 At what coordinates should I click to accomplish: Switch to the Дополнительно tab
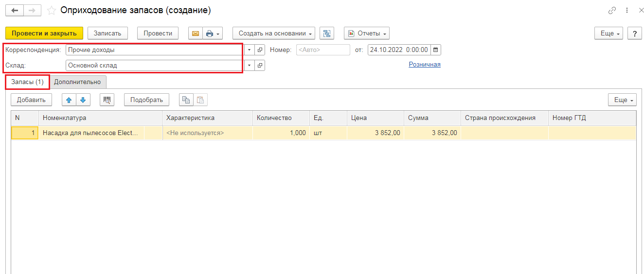tap(77, 82)
